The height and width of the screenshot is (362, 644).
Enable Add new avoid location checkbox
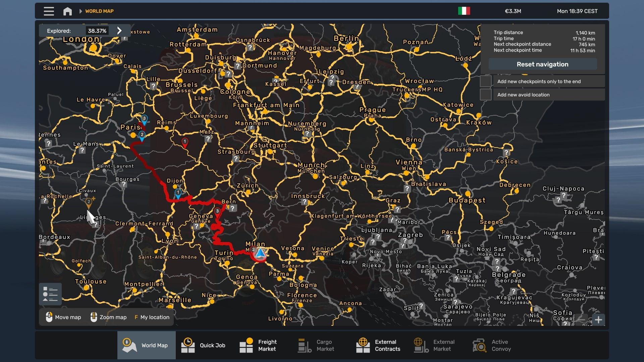click(485, 95)
